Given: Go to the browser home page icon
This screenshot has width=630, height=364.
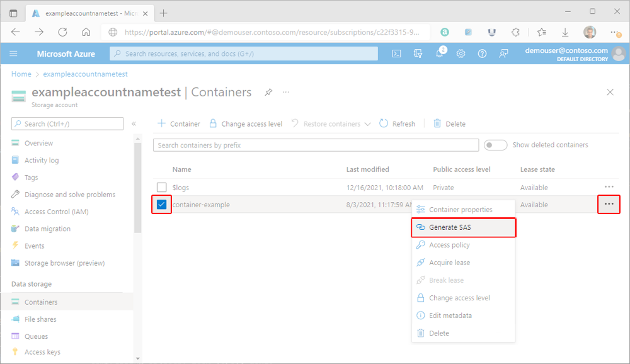Looking at the screenshot, I should 86,32.
